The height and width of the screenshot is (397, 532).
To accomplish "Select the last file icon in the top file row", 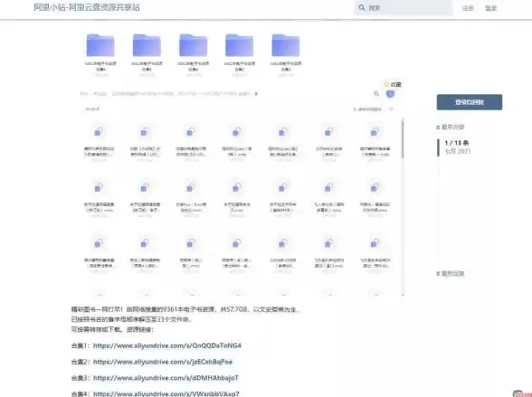I will pos(375,132).
